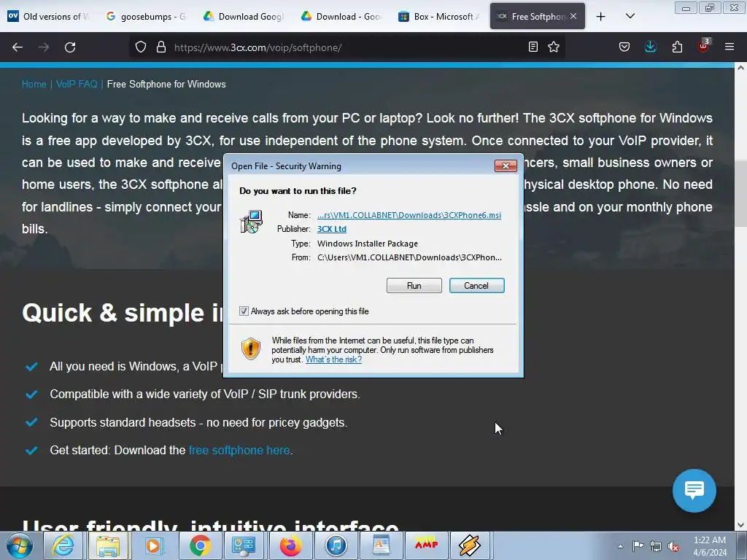Switch to Old versions tab

pos(50,16)
